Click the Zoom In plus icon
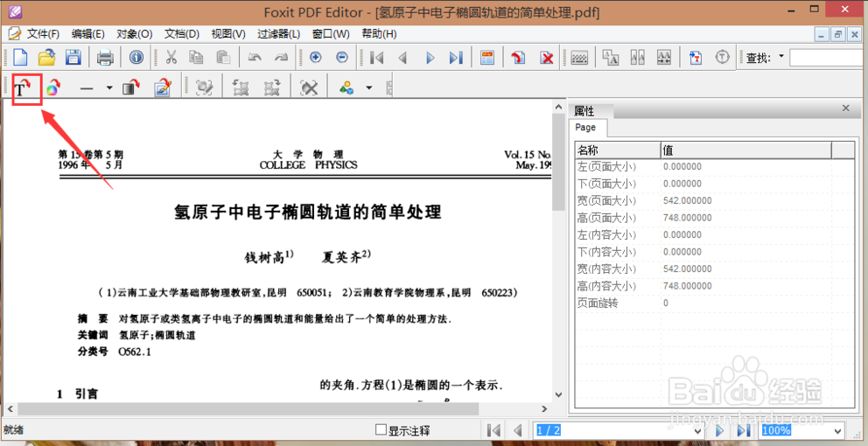 315,59
